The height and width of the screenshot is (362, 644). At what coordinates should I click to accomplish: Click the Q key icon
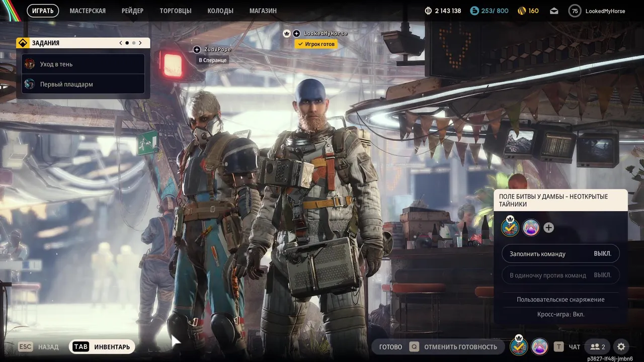coord(414,346)
